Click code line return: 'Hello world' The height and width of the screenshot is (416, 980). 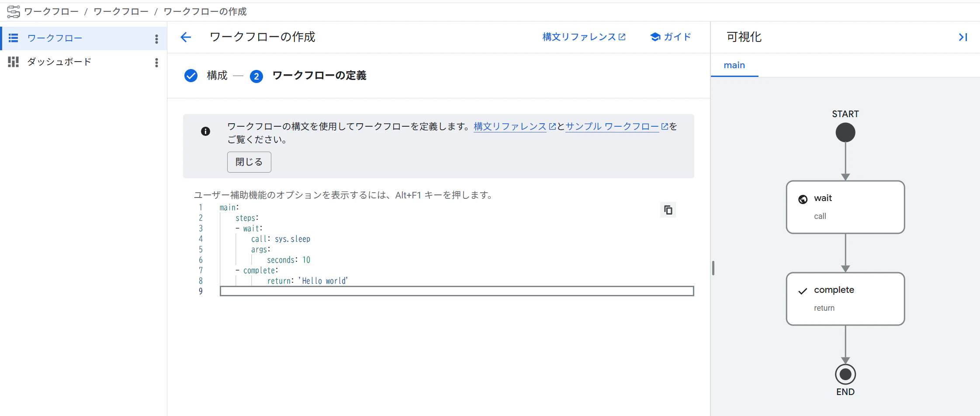[308, 281]
